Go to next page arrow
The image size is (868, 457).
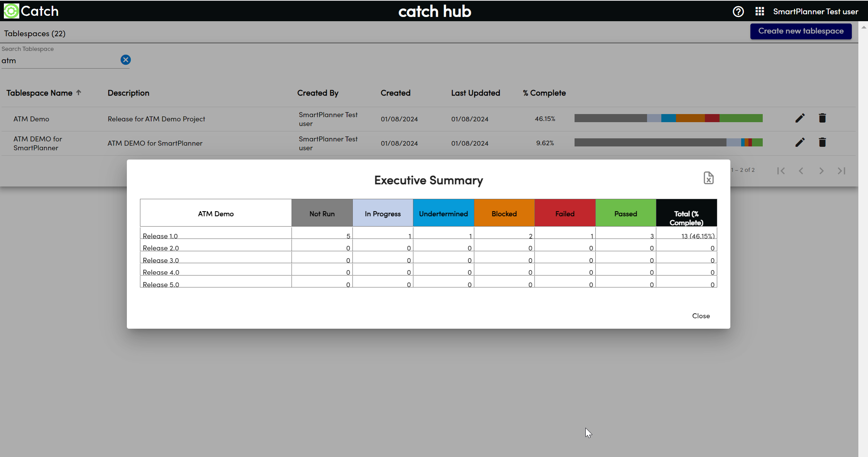(x=821, y=171)
